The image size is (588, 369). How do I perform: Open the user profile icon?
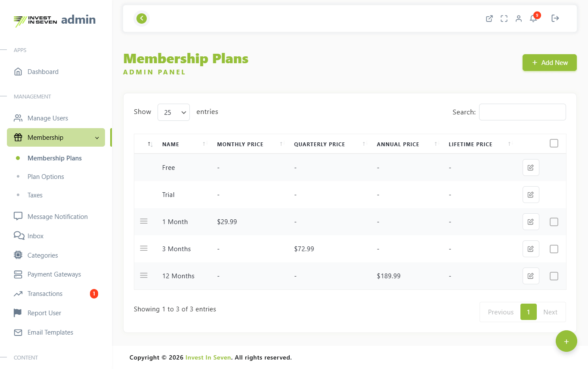click(519, 18)
